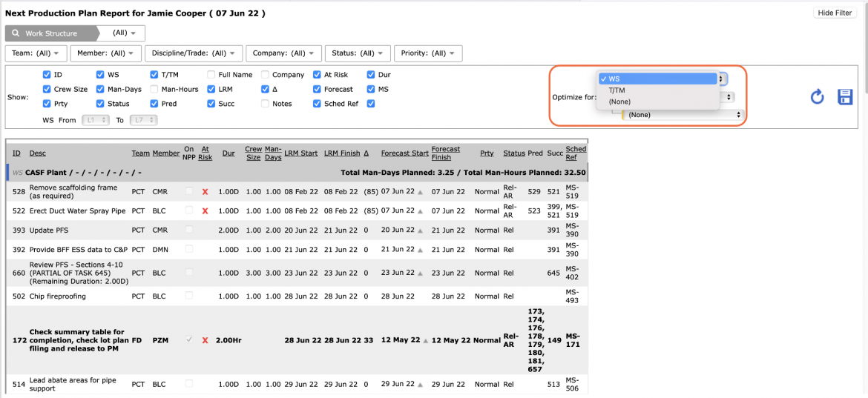The height and width of the screenshot is (398, 868).
Task: Click the Hide Filter button
Action: click(835, 13)
